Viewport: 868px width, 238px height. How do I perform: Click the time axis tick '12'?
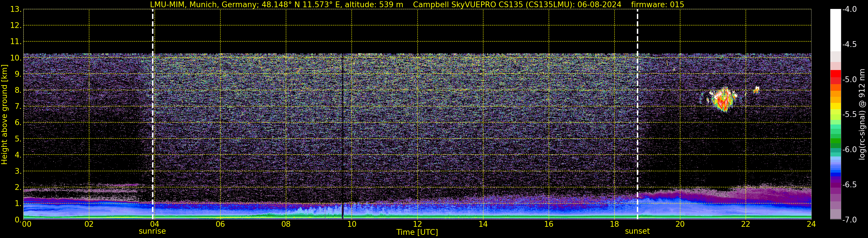pos(417,224)
